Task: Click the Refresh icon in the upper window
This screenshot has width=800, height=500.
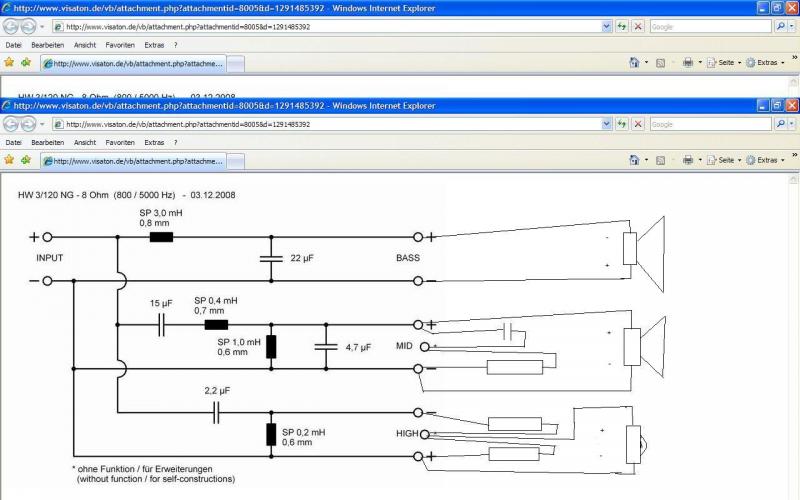Action: [622, 26]
